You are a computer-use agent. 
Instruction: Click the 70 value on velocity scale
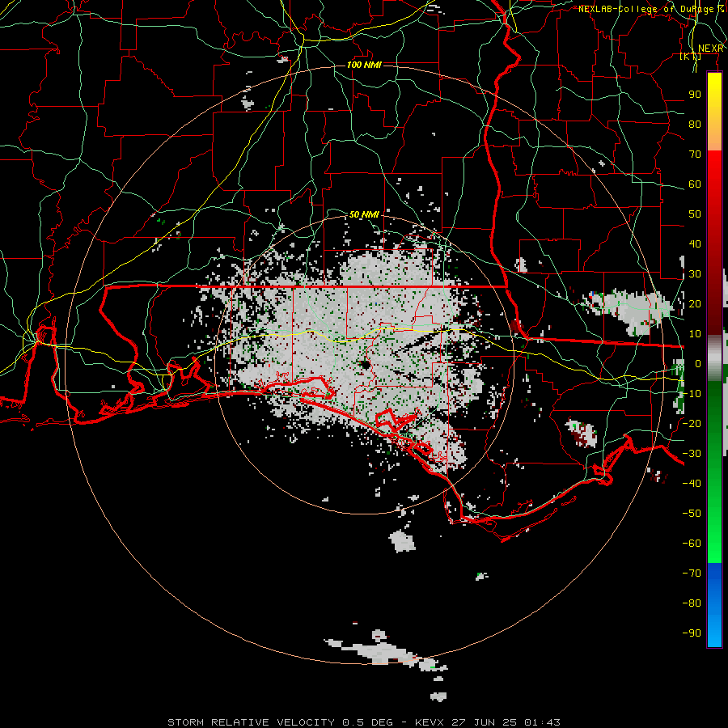[695, 154]
